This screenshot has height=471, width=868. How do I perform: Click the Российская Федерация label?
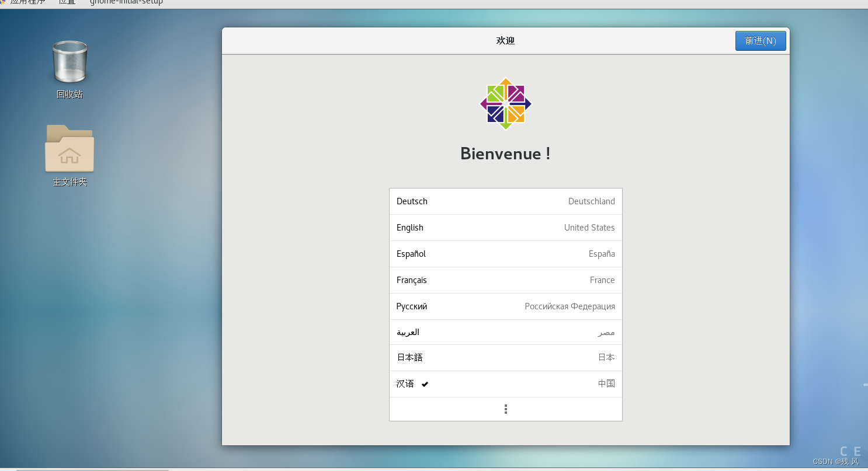point(570,306)
